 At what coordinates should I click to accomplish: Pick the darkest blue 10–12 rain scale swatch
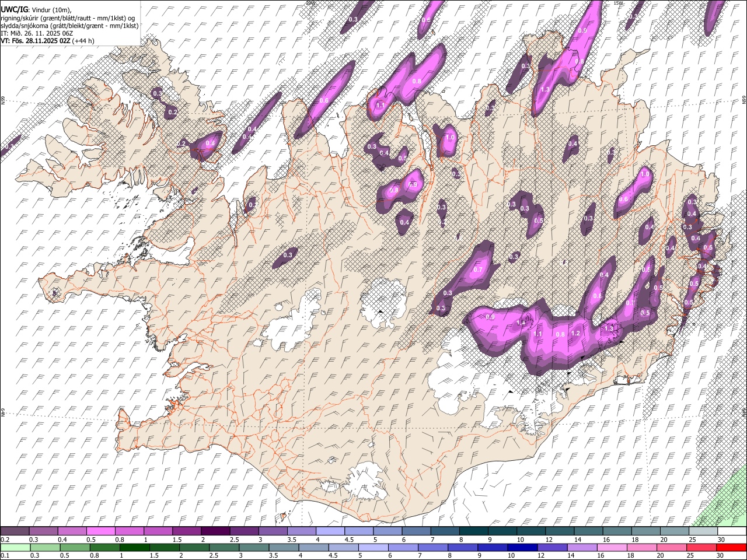click(523, 547)
